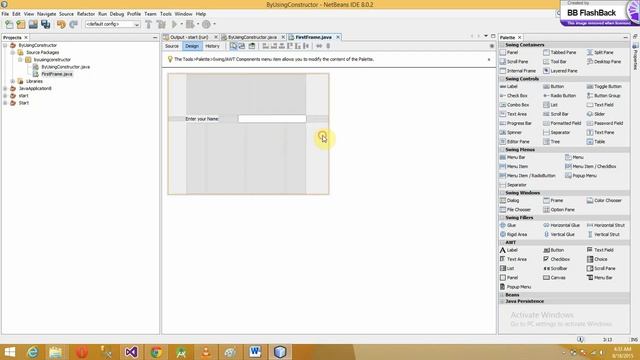Open the Window menu
The width and height of the screenshot is (640, 360).
[x=183, y=14]
